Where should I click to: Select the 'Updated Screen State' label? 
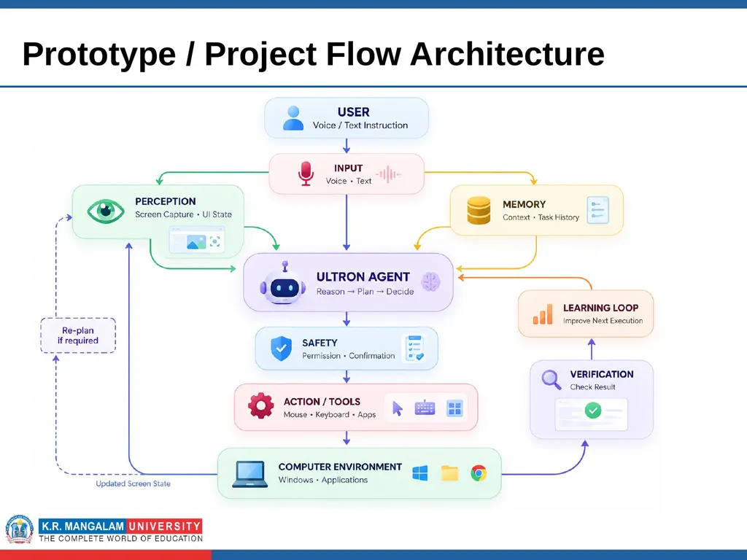point(133,483)
